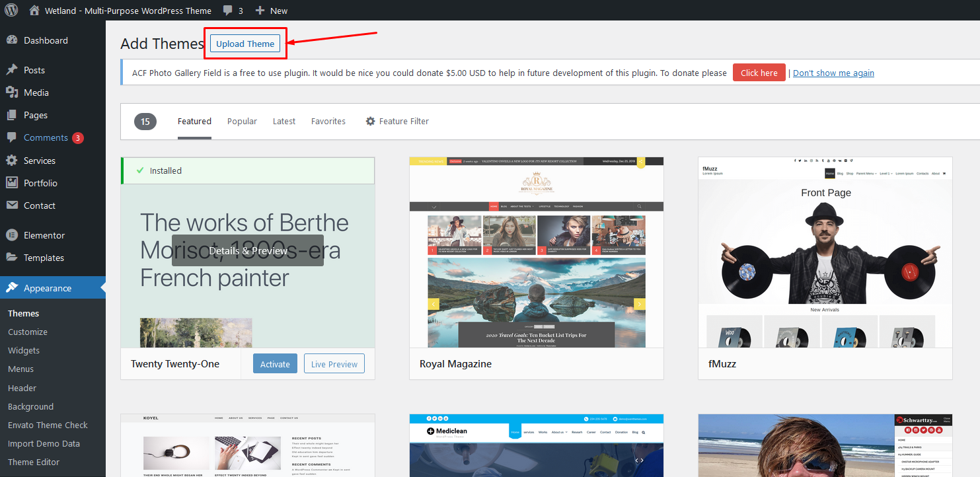Click the home icon in admin bar
This screenshot has height=477, width=980.
(34, 11)
